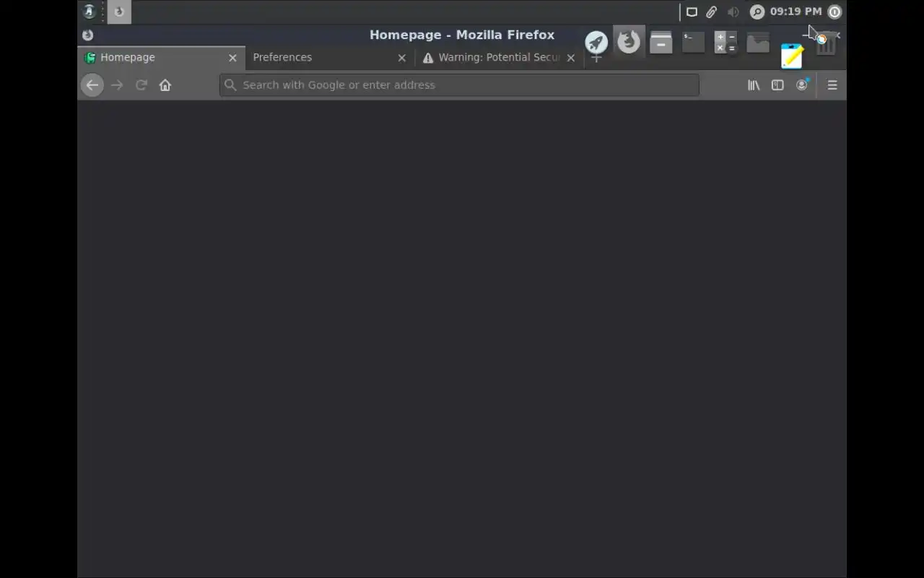Close the Warning: Potential Security tab

pos(571,58)
